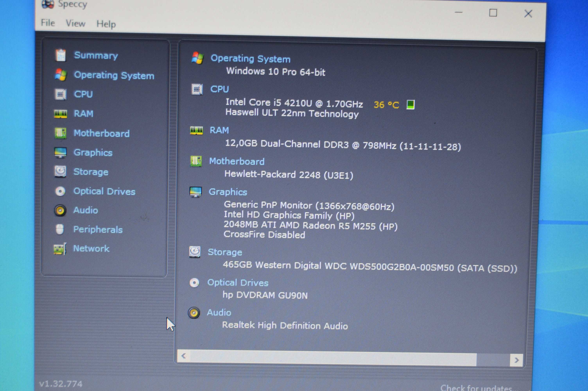Open the Help menu
588x391 pixels.
[x=106, y=24]
